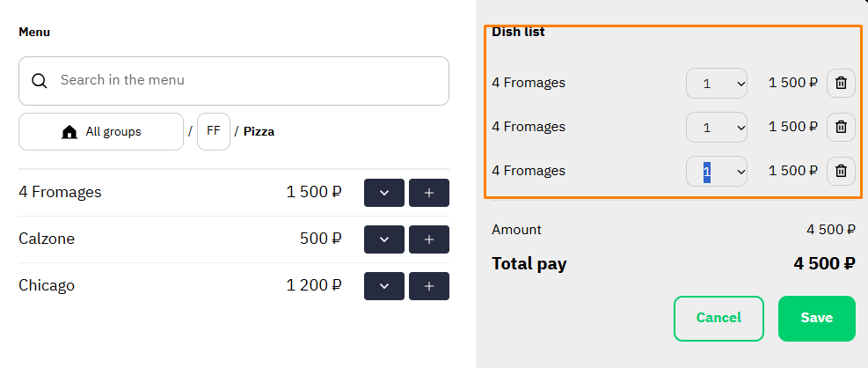The height and width of the screenshot is (368, 868).
Task: Delete the first 4 Fromages dish
Action: click(841, 83)
